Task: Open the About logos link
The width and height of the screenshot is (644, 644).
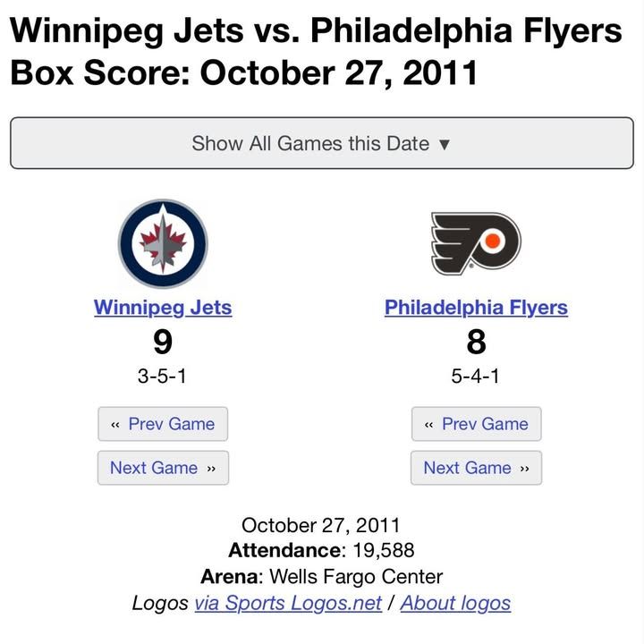Action: [x=455, y=603]
